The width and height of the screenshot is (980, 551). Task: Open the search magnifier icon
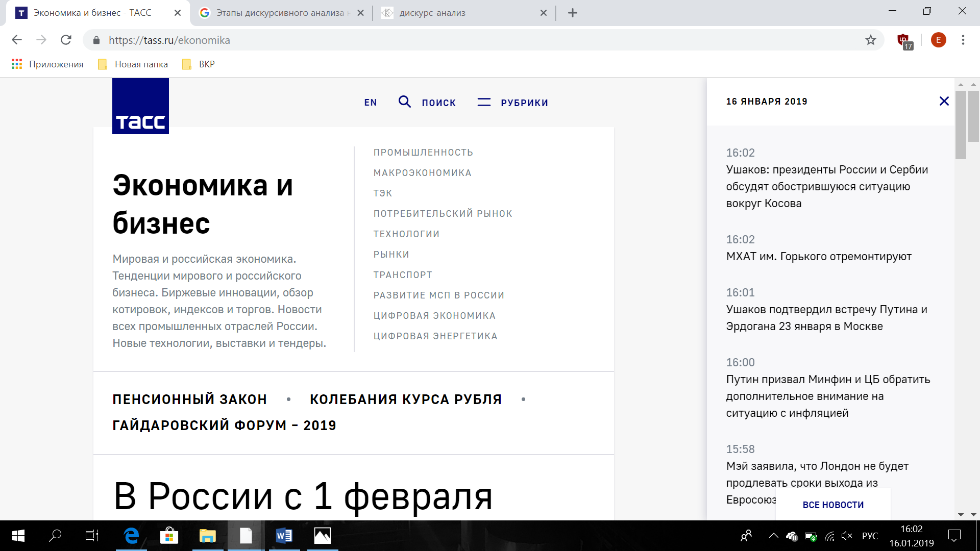(405, 102)
